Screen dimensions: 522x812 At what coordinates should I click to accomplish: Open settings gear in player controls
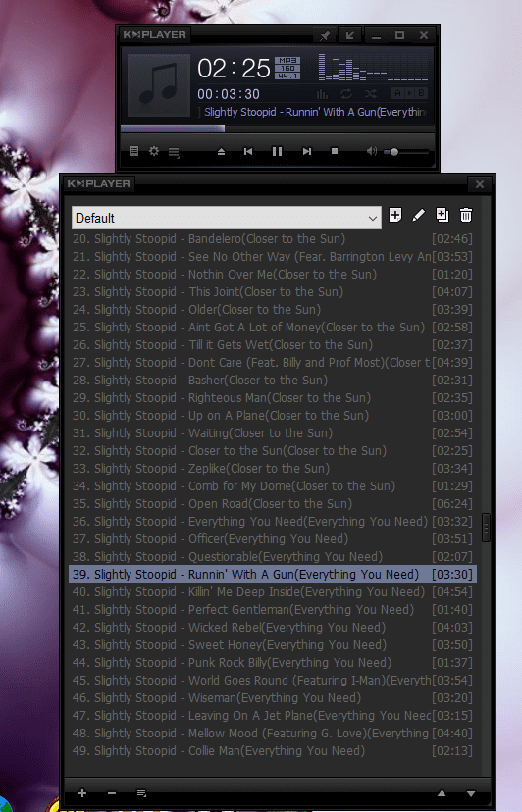pos(154,151)
